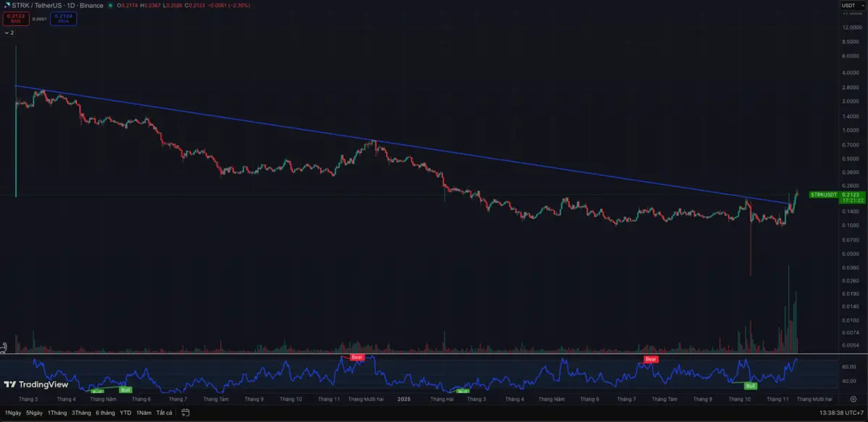Select the YTD time range
The width and height of the screenshot is (868, 422).
(125, 412)
